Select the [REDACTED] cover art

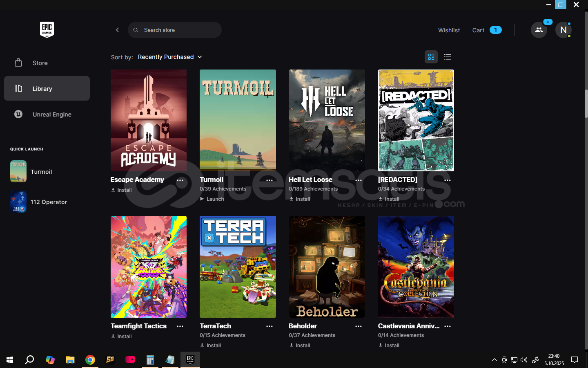(416, 120)
